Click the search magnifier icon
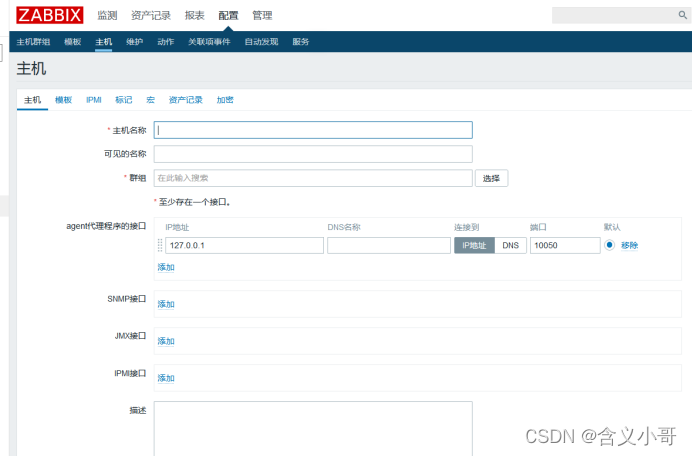This screenshot has height=456, width=692. coord(682,15)
